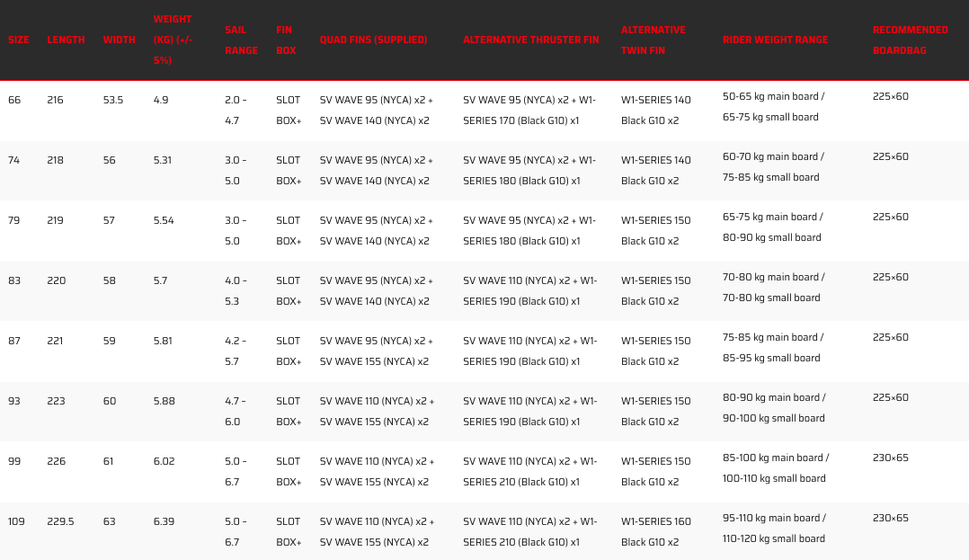969x560 pixels.
Task: Click thruster fin cell in size 74 row
Action: tap(529, 170)
